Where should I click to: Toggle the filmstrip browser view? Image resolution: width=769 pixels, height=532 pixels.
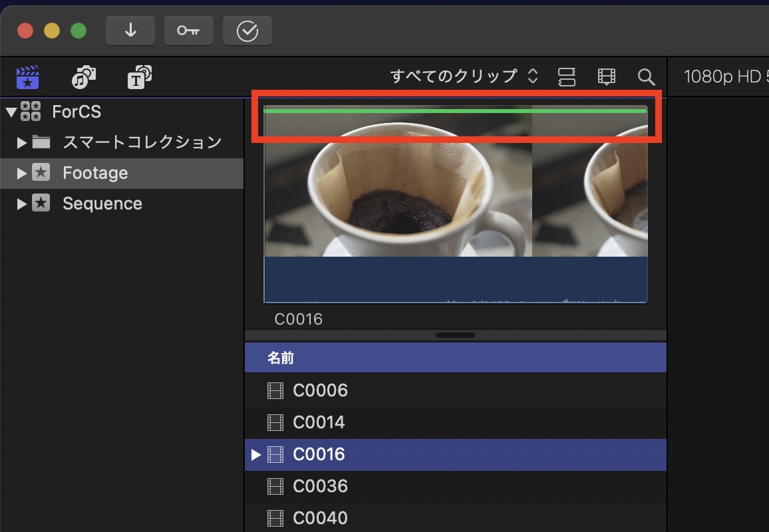tap(606, 76)
